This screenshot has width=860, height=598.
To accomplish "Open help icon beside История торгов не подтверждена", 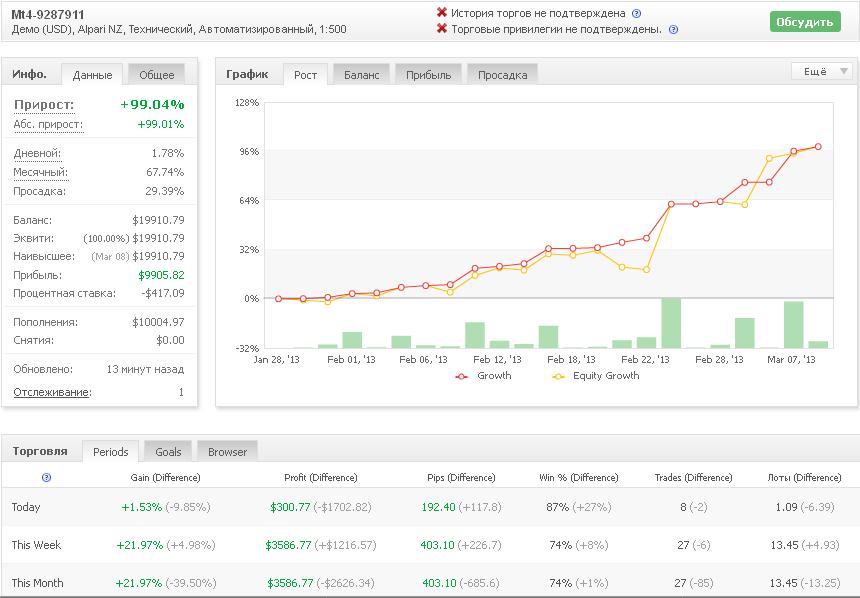I will point(636,14).
